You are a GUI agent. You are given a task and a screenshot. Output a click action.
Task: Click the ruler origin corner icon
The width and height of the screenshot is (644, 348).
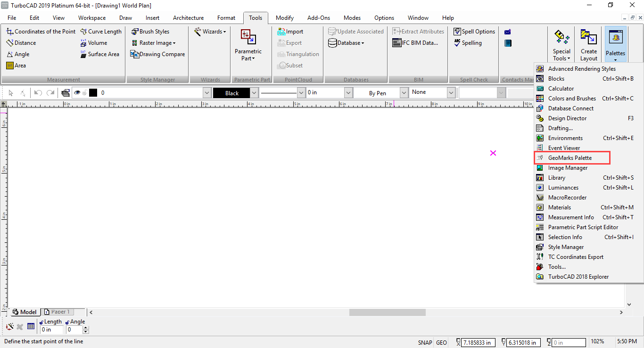[x=4, y=104]
